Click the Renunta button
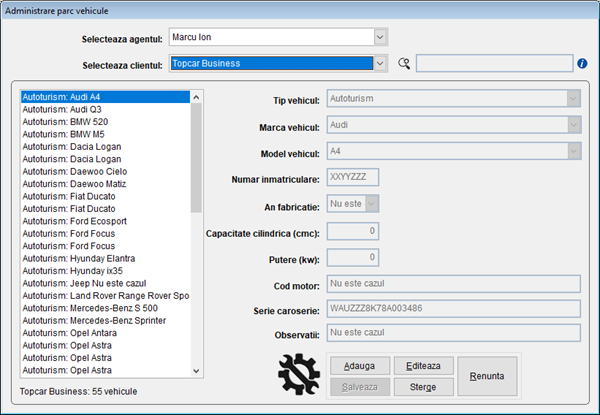This screenshot has width=600, height=415. 488,376
